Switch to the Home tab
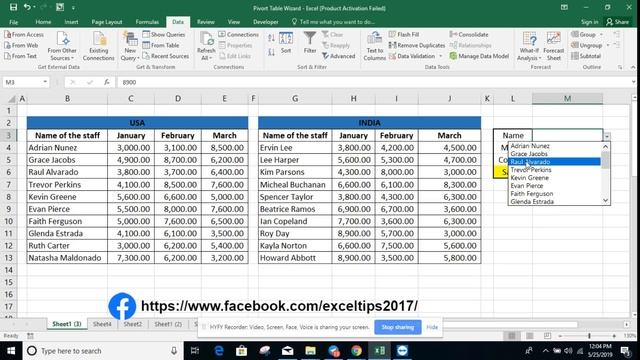The image size is (640, 360). pyautogui.click(x=43, y=22)
